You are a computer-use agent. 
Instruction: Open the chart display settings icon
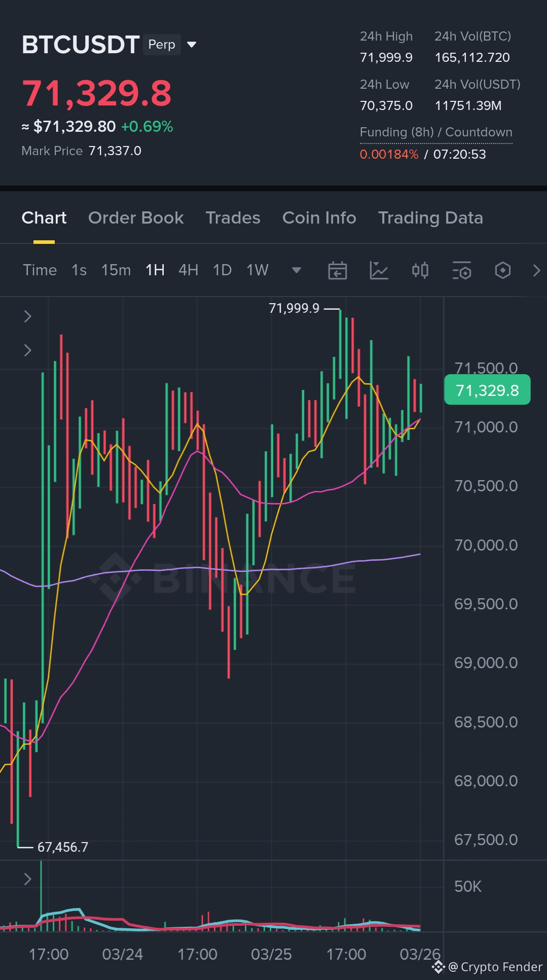click(462, 270)
